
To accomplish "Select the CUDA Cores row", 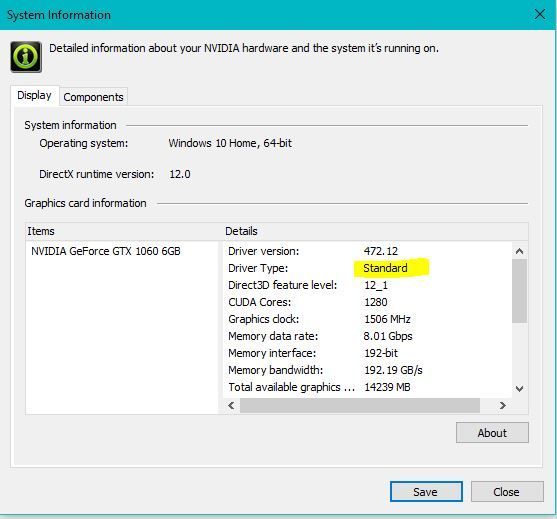I will 368,302.
